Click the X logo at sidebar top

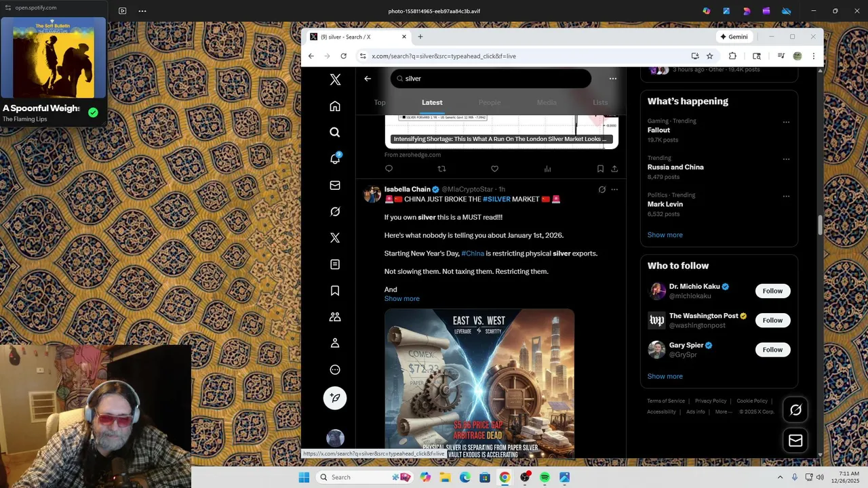point(335,79)
